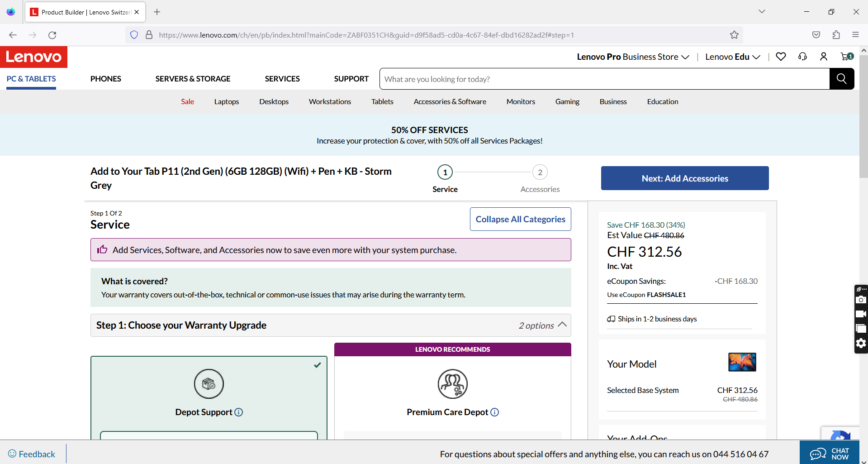Click the Next: Add Accessories button
Screen dimensions: 868x464
coord(684,178)
